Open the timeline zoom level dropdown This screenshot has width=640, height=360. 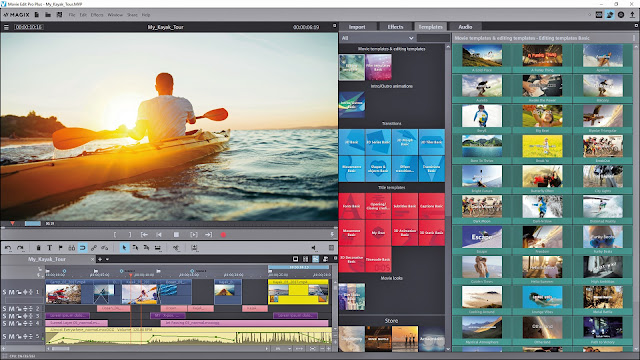[289, 349]
